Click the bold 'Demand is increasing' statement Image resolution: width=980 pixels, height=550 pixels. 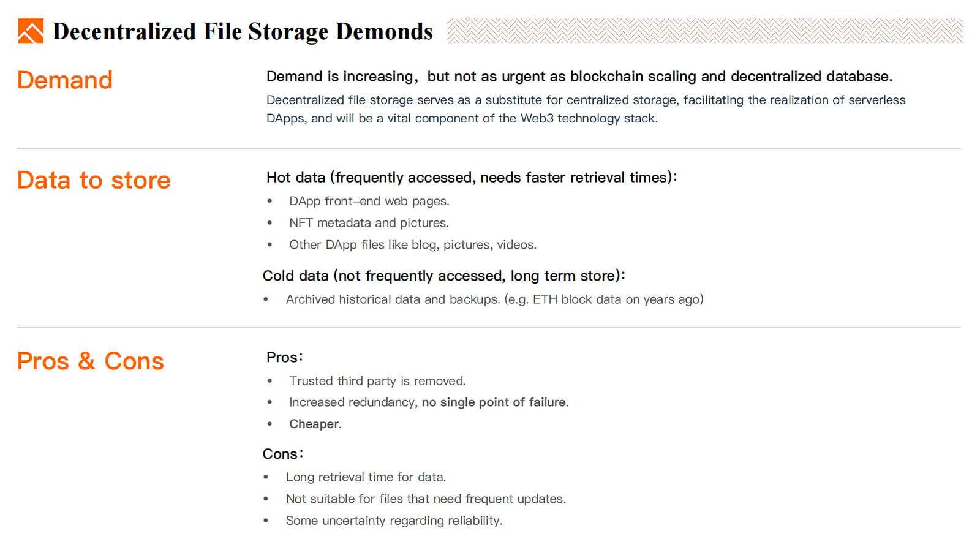pyautogui.click(x=579, y=77)
